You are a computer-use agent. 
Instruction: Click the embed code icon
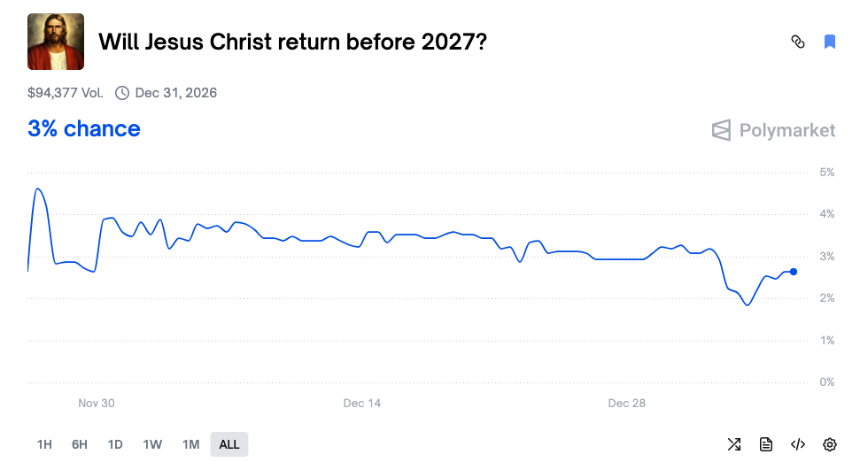[798, 444]
